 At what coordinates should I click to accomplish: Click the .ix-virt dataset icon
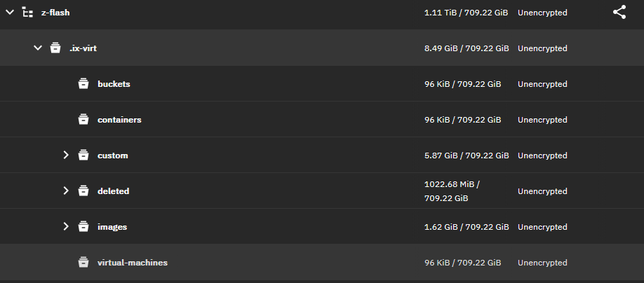tap(55, 48)
